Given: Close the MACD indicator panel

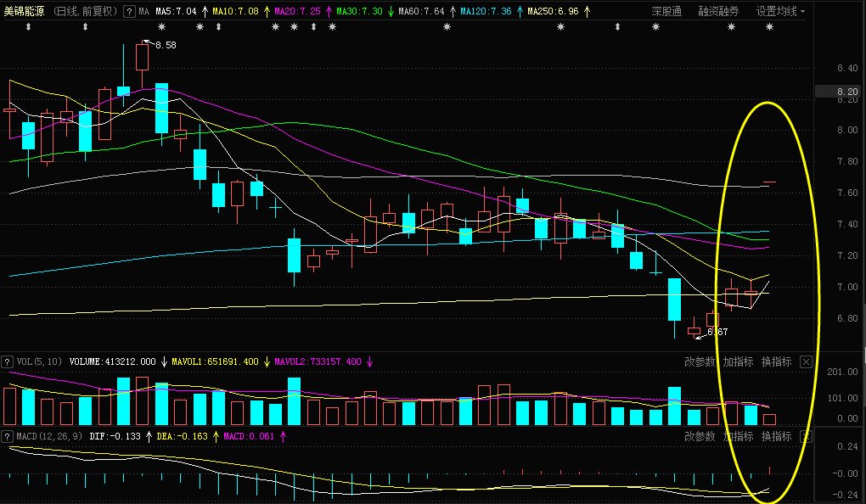Looking at the screenshot, I should (806, 436).
